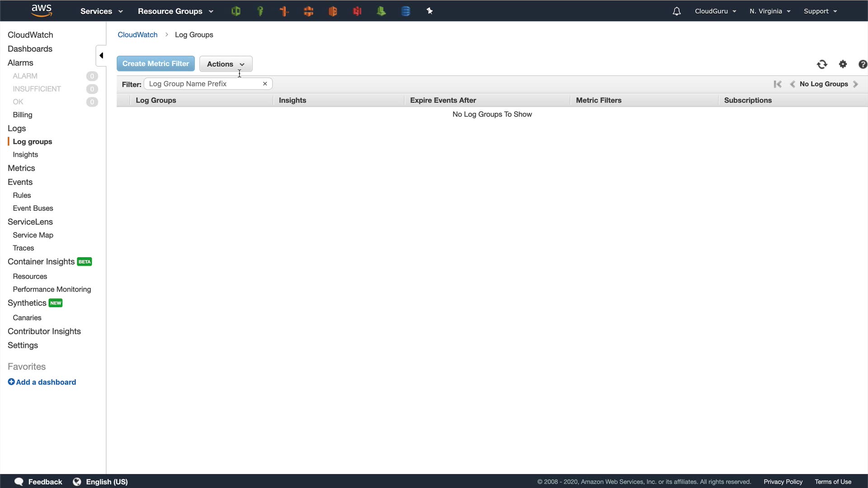Select Insights under Logs in sidebar

tap(25, 155)
